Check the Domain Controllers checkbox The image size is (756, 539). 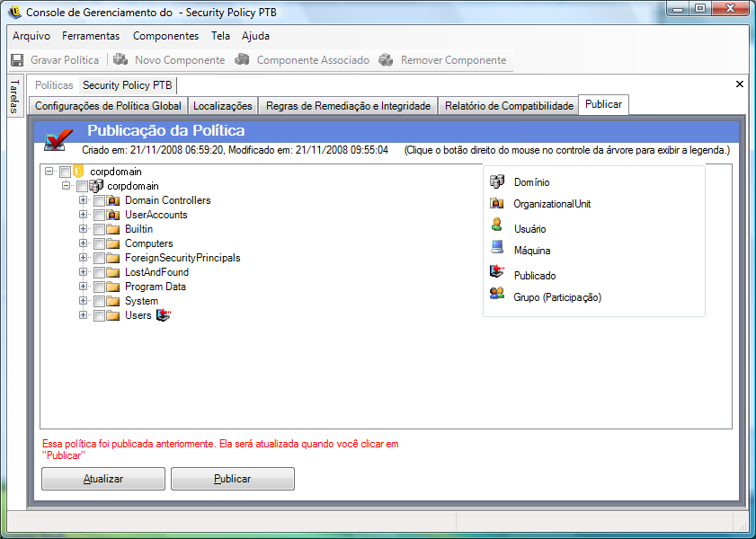pos(99,200)
